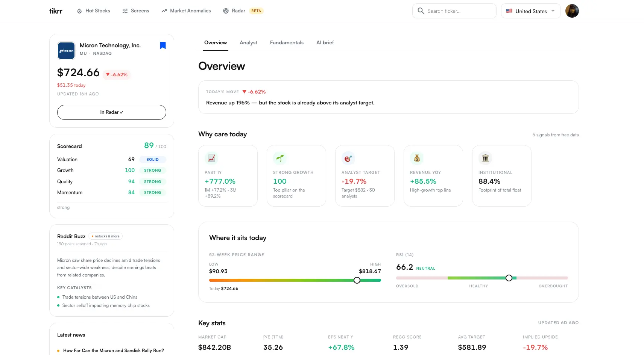Open the Institutional 88.4% card

click(x=502, y=176)
